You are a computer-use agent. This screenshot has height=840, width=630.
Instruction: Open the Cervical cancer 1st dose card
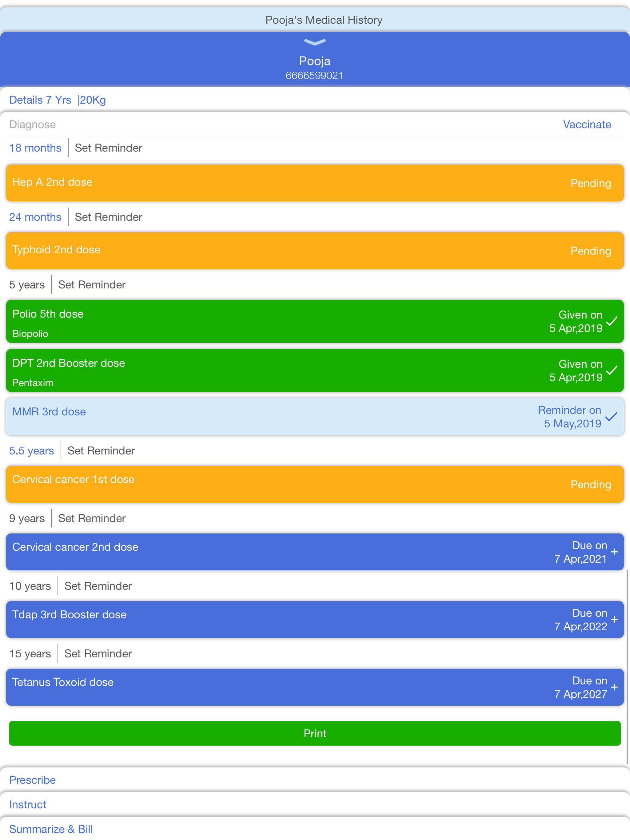tap(315, 484)
